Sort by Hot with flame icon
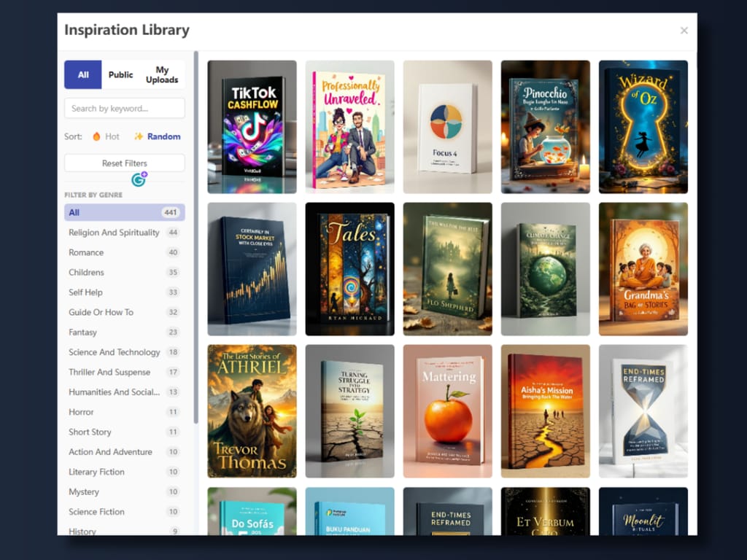 pos(106,136)
